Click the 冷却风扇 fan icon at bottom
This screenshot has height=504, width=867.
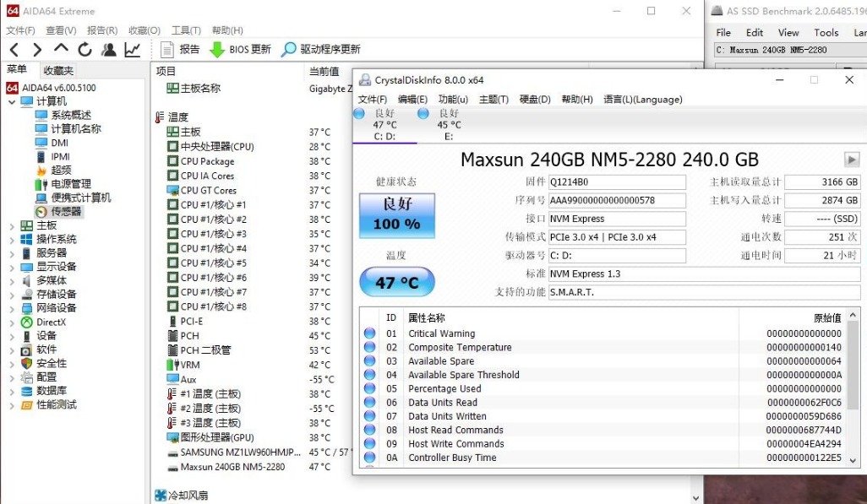[x=161, y=492]
